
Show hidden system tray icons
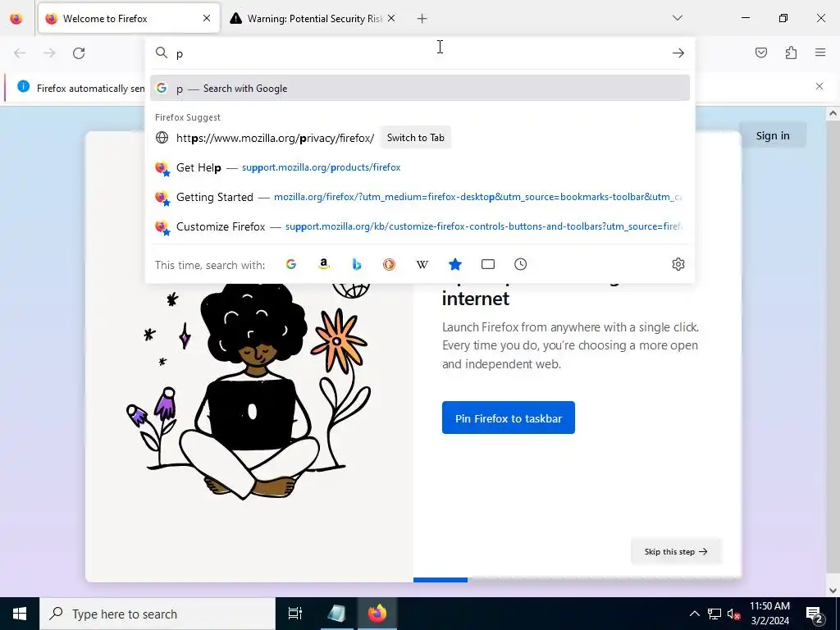pos(694,614)
